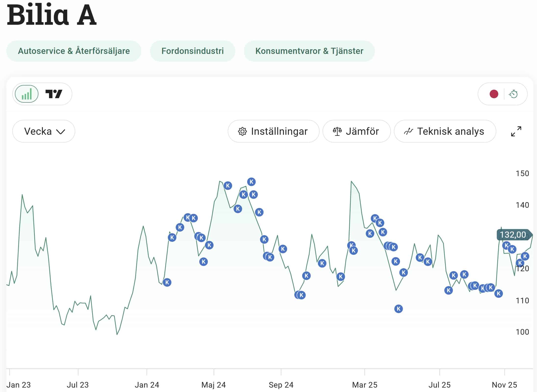This screenshot has width=537, height=392.
Task: Click the scales icon in Jämför
Action: pos(337,132)
